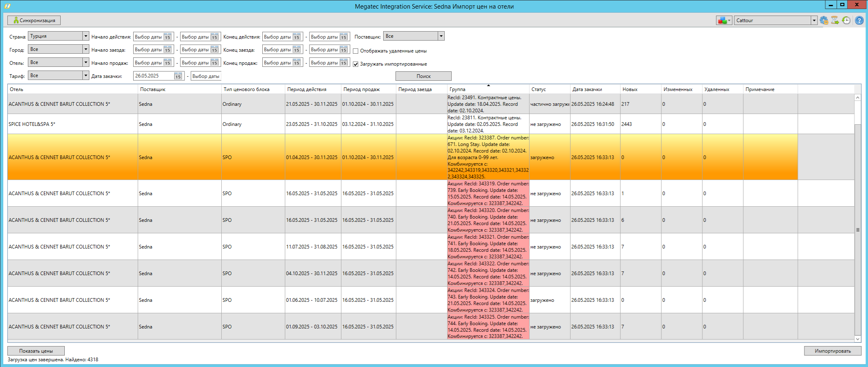868x367 pixels.
Task: Click the Синхронизация button
Action: (x=34, y=21)
